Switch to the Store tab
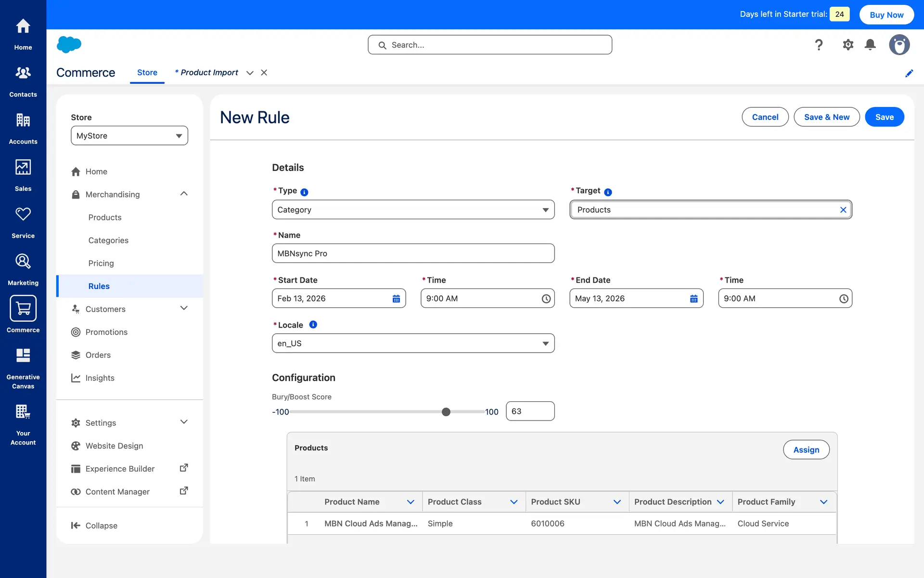 click(147, 73)
